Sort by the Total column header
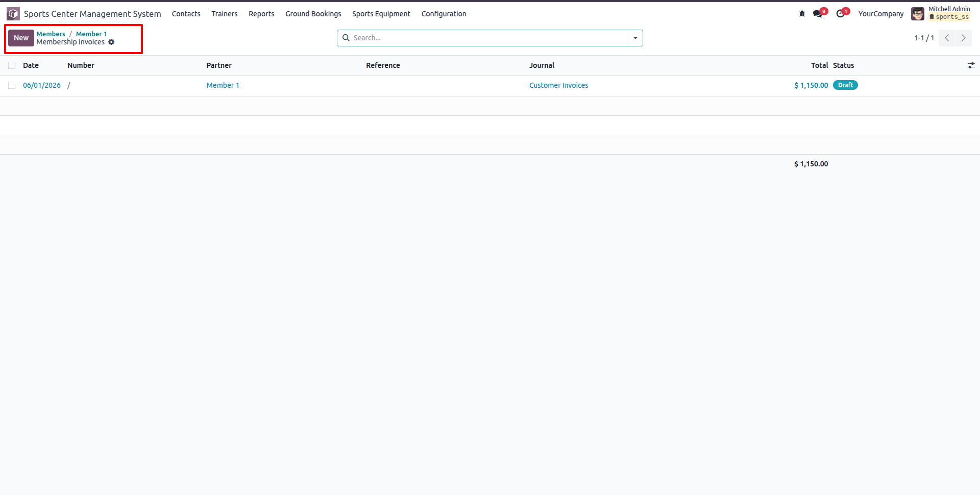Viewport: 980px width, 495px height. 819,65
